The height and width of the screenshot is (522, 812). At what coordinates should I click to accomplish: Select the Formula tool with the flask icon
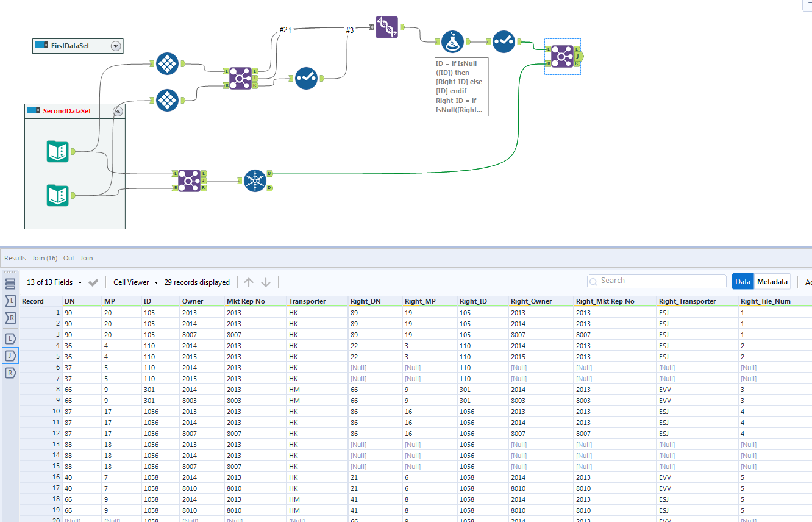(x=452, y=41)
